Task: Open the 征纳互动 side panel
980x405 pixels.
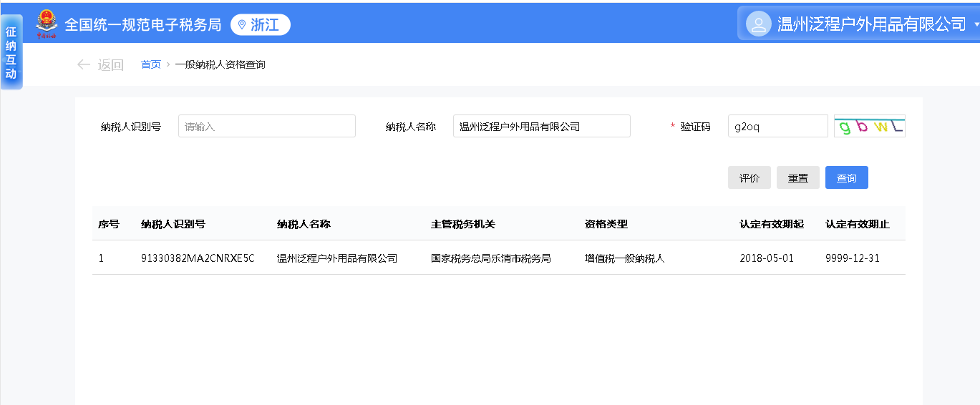Action: tap(11, 53)
